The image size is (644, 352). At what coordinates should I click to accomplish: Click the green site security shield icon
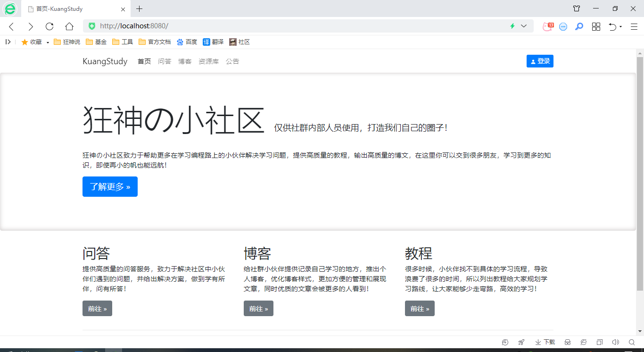(92, 26)
